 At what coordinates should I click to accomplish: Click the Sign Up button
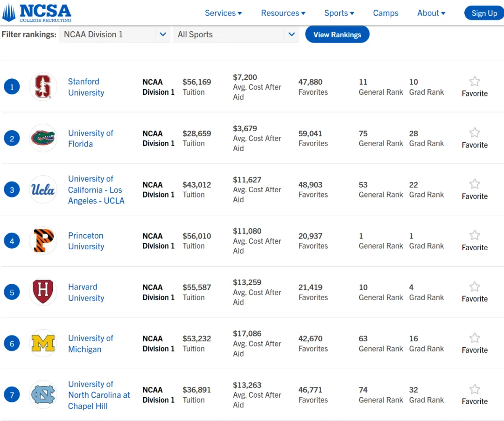click(x=484, y=13)
